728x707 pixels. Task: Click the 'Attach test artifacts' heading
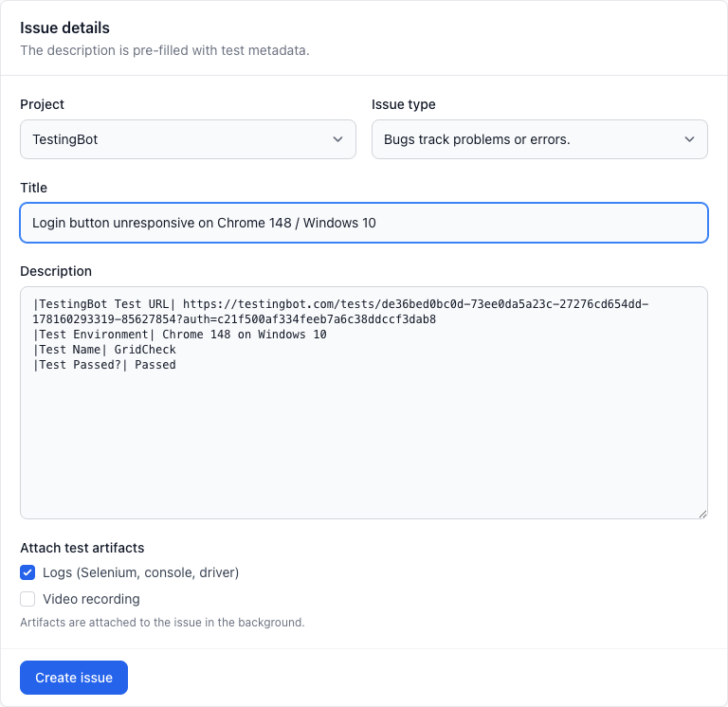click(x=82, y=548)
